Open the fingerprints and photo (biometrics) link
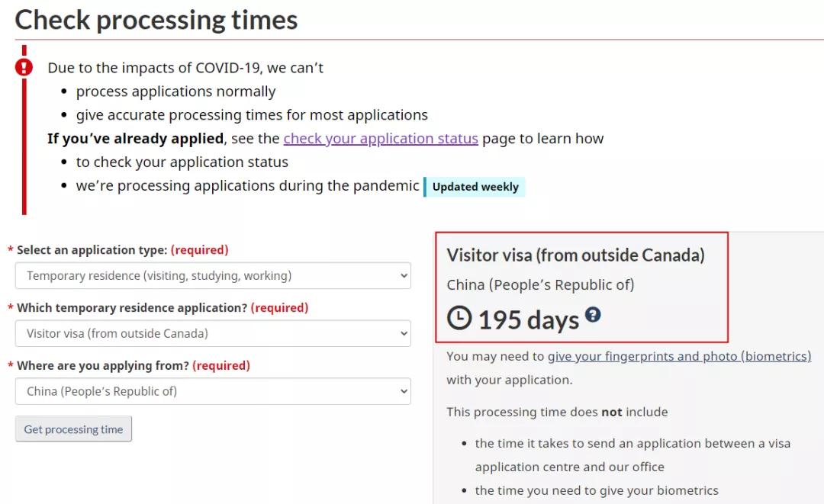The width and height of the screenshot is (824, 504). click(x=679, y=356)
